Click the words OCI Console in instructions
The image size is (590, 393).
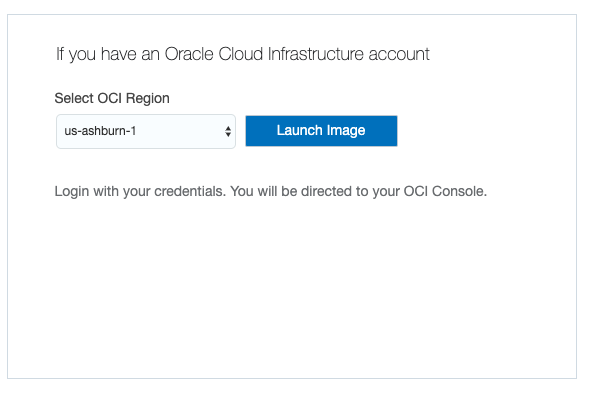445,191
